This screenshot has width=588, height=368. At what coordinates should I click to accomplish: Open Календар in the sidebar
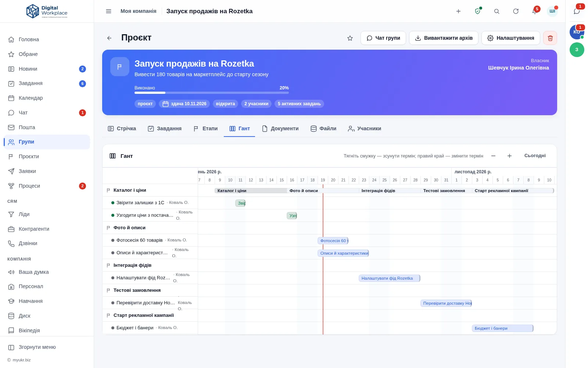click(47, 98)
